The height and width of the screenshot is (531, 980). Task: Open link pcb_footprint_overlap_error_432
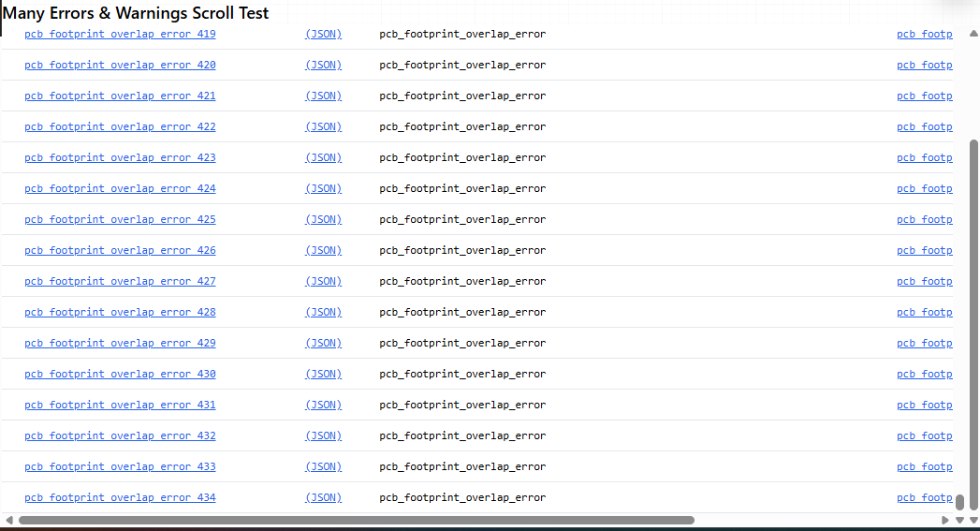[120, 435]
